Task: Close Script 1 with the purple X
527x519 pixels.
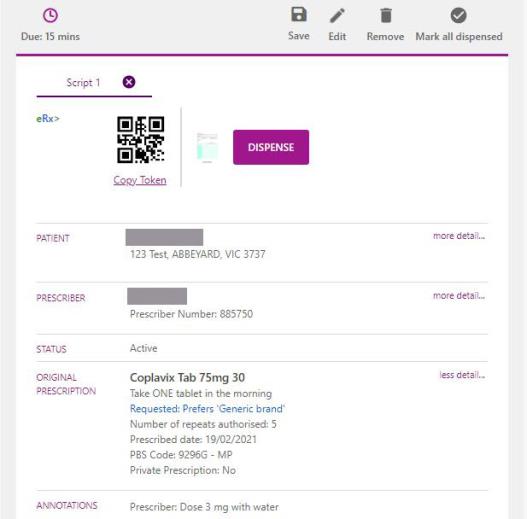Action: pos(129,82)
